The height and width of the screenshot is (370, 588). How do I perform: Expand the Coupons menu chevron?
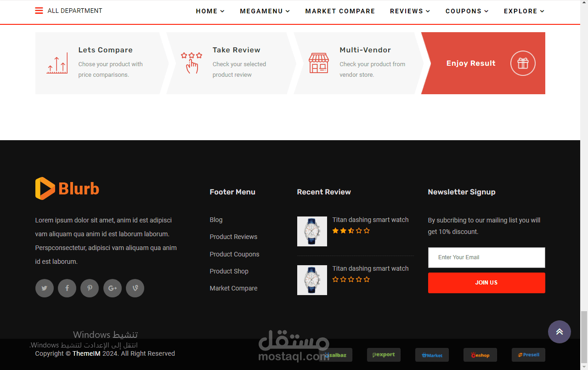coord(486,11)
